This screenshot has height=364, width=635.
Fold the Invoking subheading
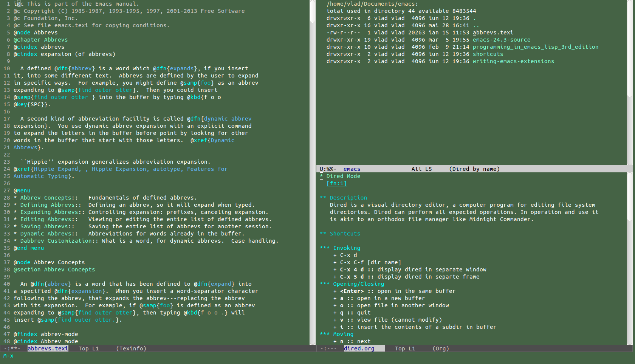coord(340,248)
